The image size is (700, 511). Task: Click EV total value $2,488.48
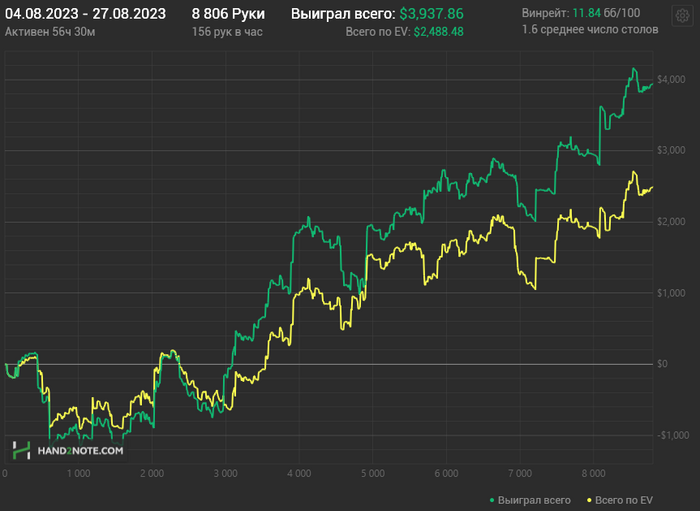coord(438,32)
